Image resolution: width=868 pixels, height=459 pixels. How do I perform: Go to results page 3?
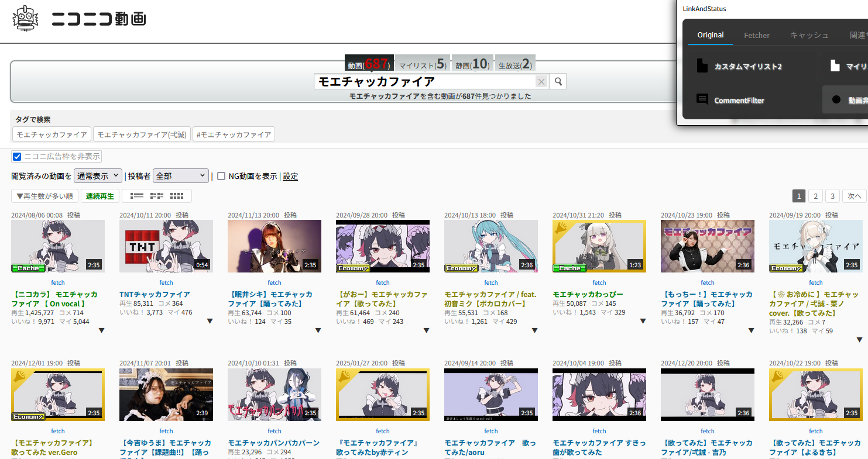(832, 196)
